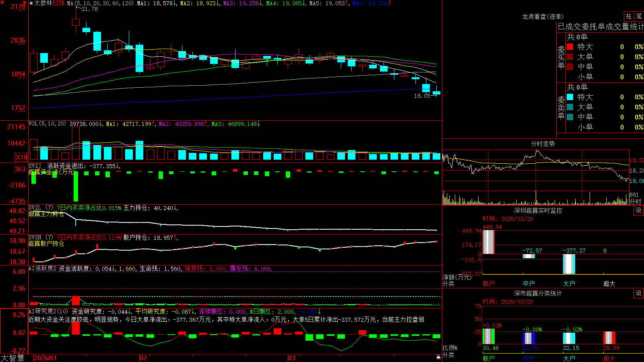Open SVZJ indicator label

[x=35, y=166]
